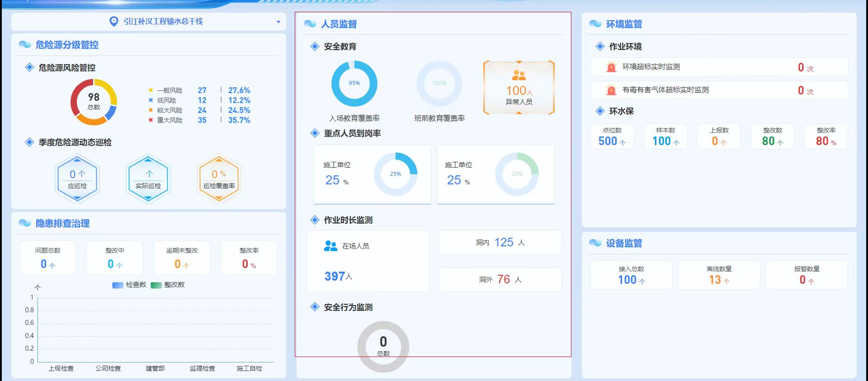Select the 低风险 blue legend swatch
Screen dimensions: 868x381
point(151,100)
